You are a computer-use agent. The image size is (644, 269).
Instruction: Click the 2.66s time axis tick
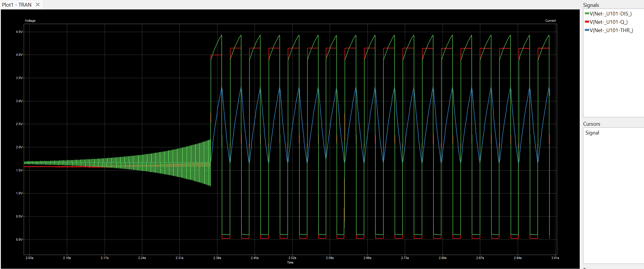click(x=367, y=258)
